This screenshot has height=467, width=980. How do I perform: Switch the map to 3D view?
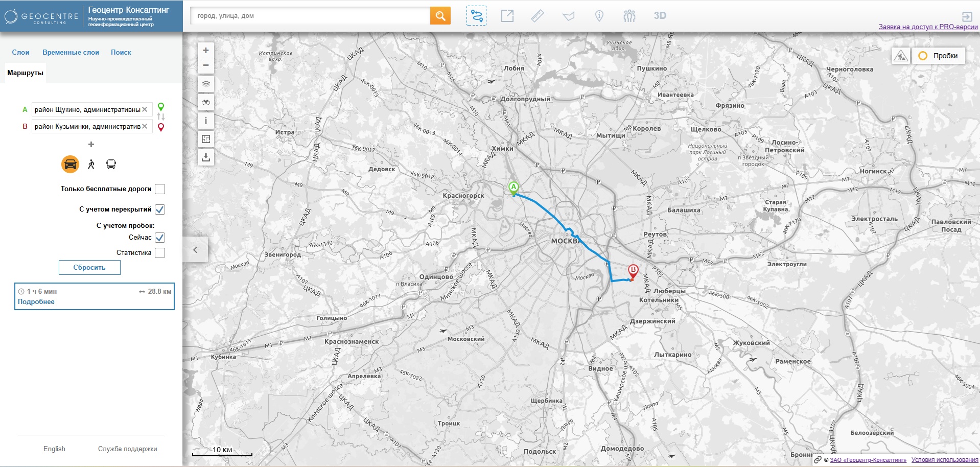coord(660,16)
